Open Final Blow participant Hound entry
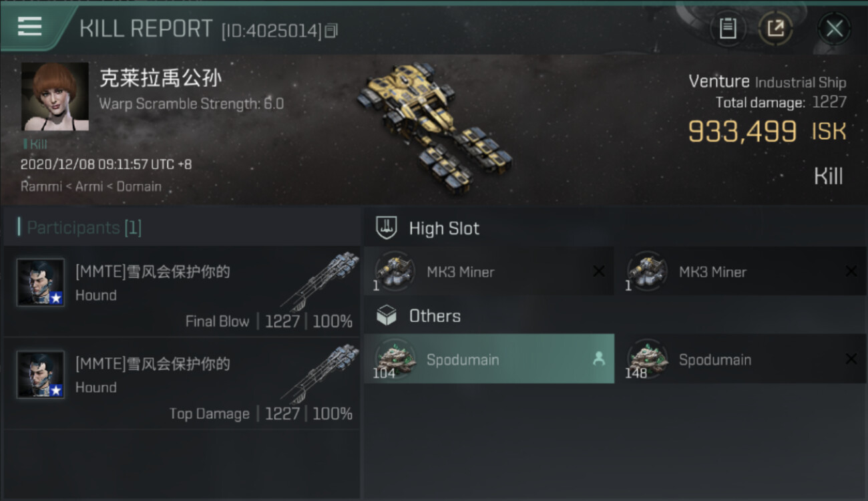Image resolution: width=868 pixels, height=501 pixels. point(182,291)
